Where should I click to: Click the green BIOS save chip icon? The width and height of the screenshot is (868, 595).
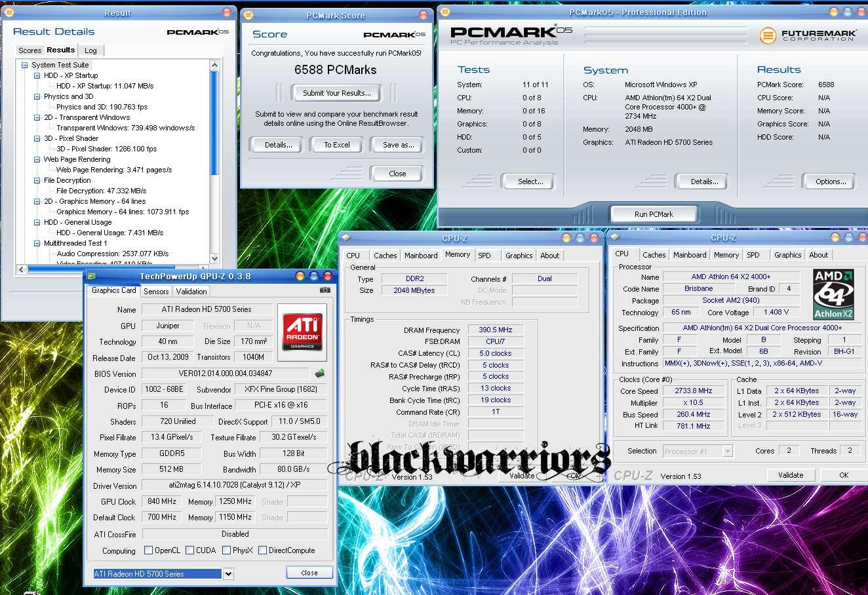click(x=320, y=374)
